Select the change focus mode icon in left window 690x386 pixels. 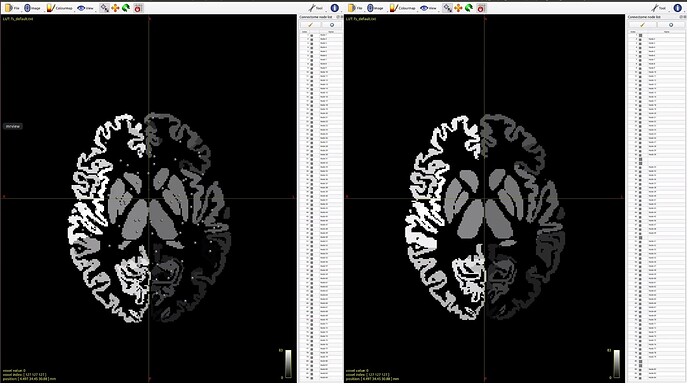[104, 8]
